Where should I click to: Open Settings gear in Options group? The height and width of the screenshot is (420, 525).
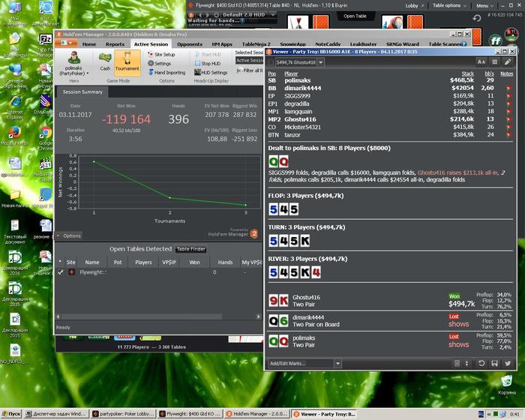pos(160,63)
